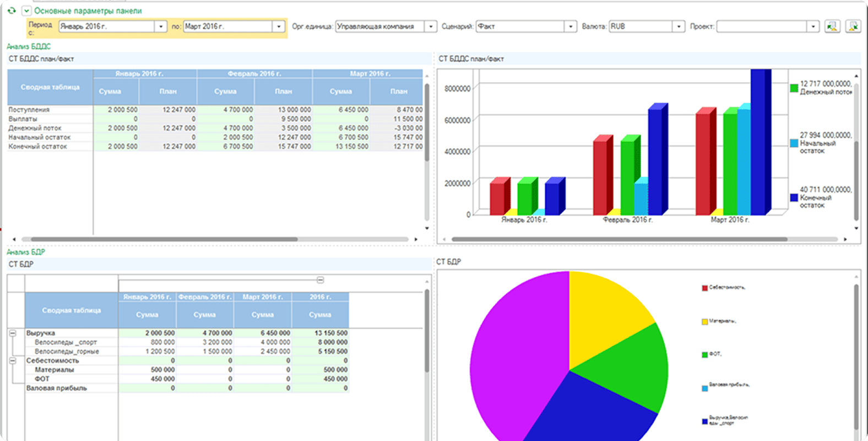This screenshot has height=441, width=868.
Task: Click the БДДС table horizontal scrollbar
Action: click(164, 239)
